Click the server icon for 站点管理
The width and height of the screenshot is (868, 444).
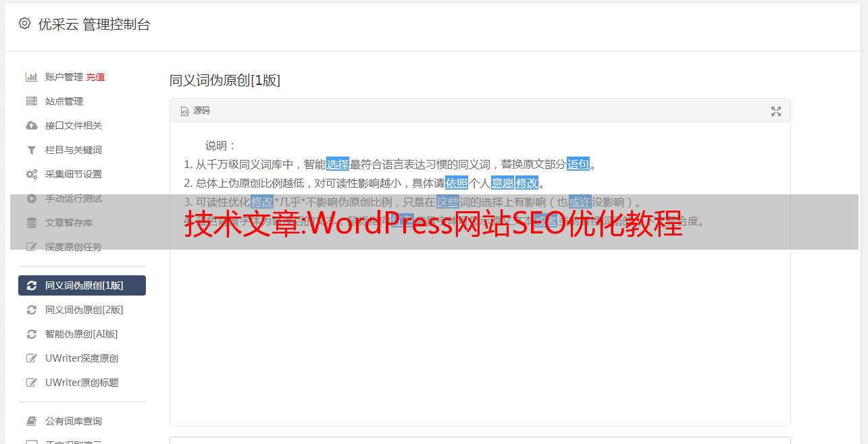click(x=31, y=101)
